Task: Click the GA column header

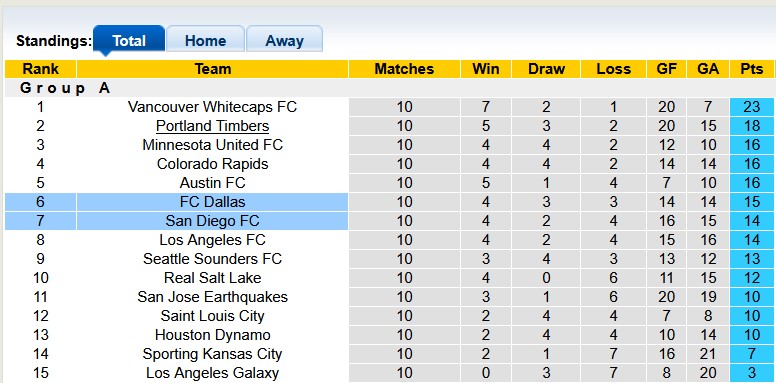Action: (x=708, y=69)
